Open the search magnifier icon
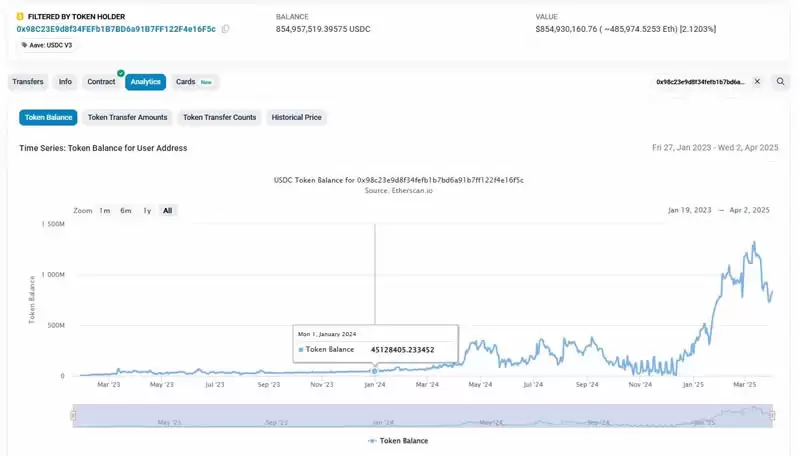The height and width of the screenshot is (456, 800). tap(780, 82)
